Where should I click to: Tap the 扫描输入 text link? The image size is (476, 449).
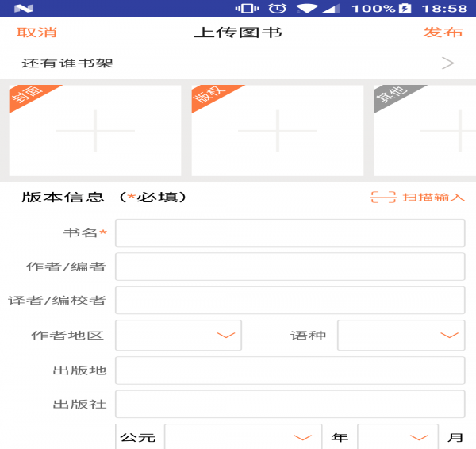(433, 198)
